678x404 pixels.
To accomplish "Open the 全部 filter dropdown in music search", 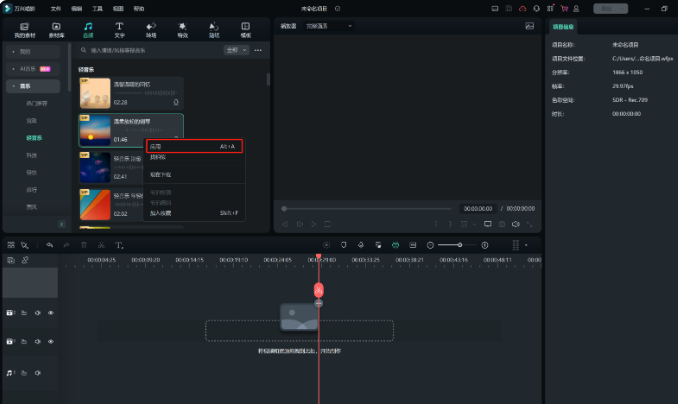I will point(234,49).
